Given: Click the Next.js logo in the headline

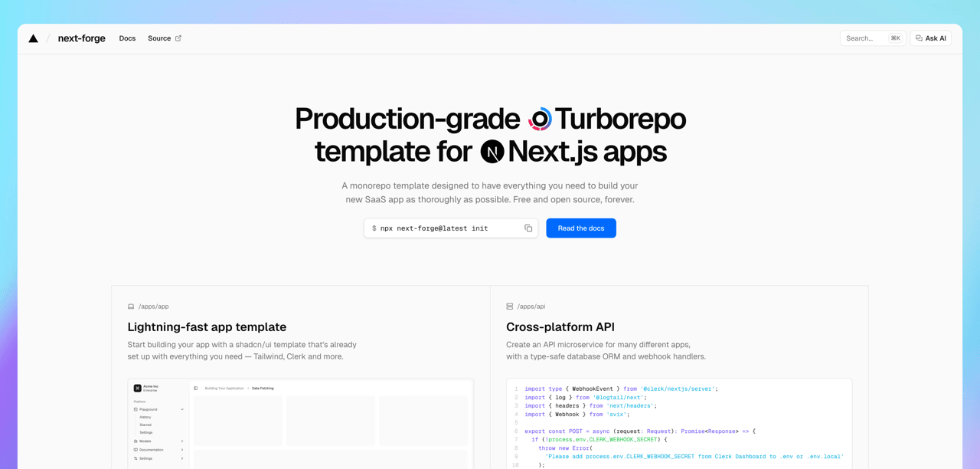Looking at the screenshot, I should (x=492, y=152).
